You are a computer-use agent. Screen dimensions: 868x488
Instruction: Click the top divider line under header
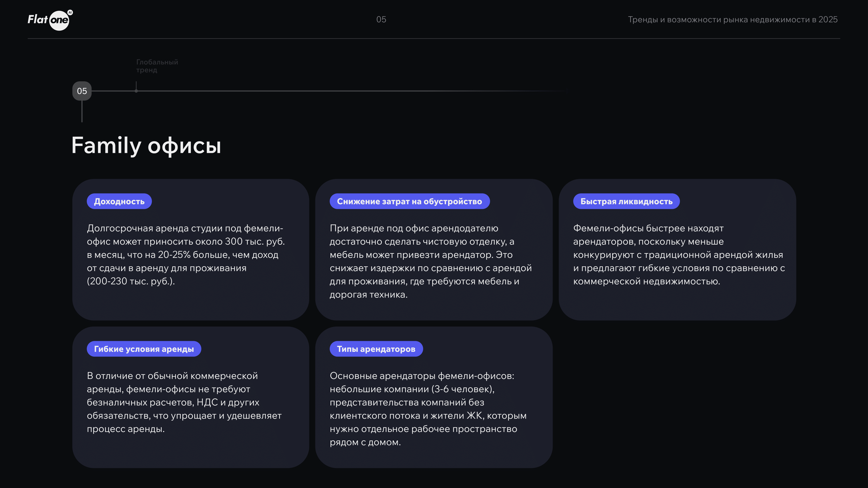pos(434,40)
